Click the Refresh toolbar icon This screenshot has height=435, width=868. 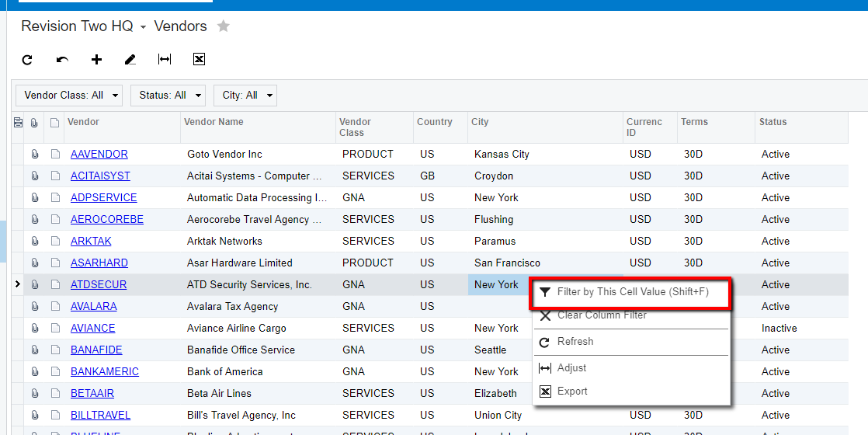pos(27,59)
